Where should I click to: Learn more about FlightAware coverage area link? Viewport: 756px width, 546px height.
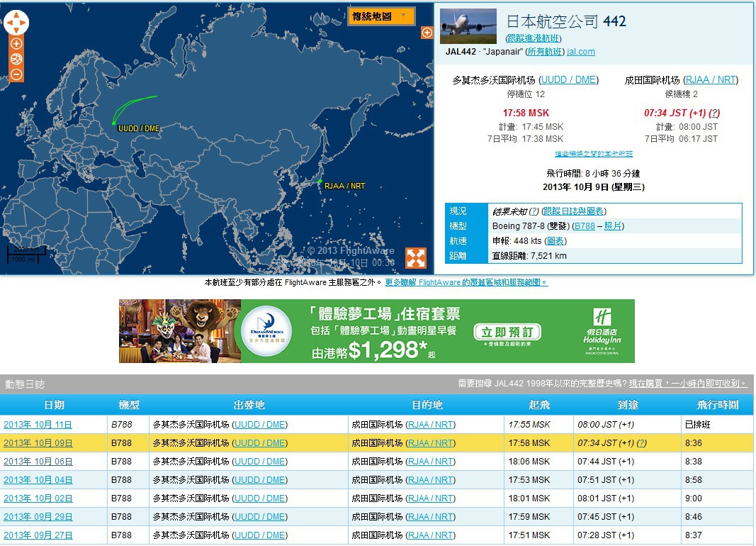click(466, 283)
